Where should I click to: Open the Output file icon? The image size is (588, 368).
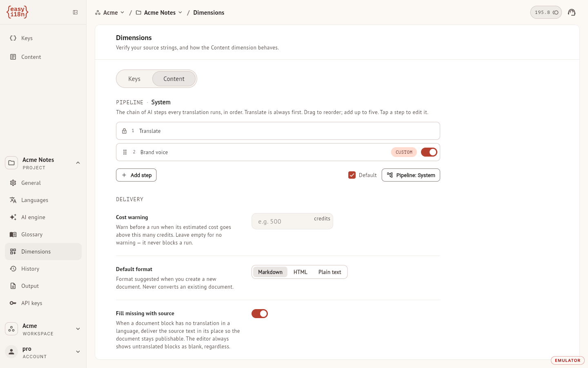(13, 286)
